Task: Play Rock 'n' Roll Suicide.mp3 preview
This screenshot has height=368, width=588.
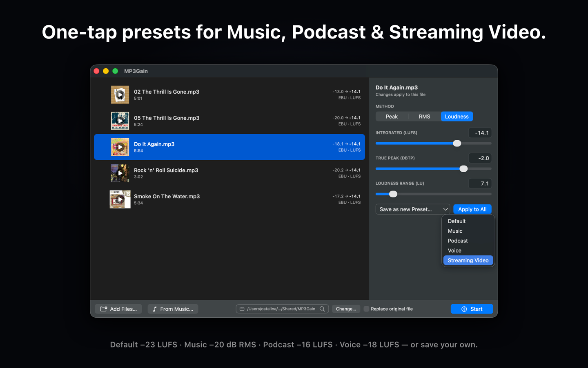Action: pyautogui.click(x=120, y=173)
